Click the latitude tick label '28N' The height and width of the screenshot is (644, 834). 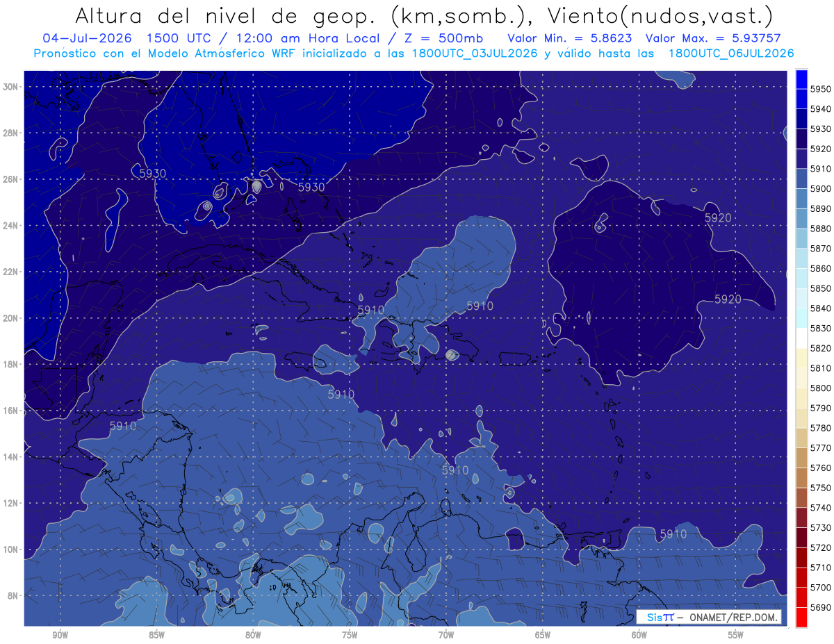[x=10, y=133]
